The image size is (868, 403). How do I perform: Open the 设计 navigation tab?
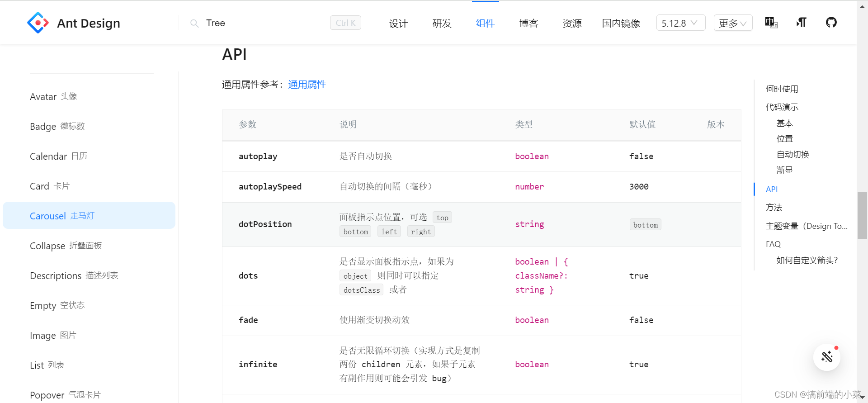[x=398, y=23]
